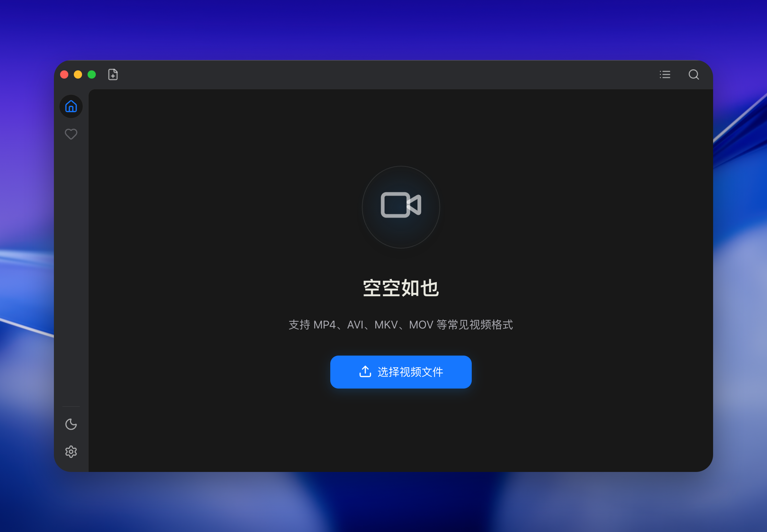Click the desktop wallpaper outside the window

[x=378, y=27]
